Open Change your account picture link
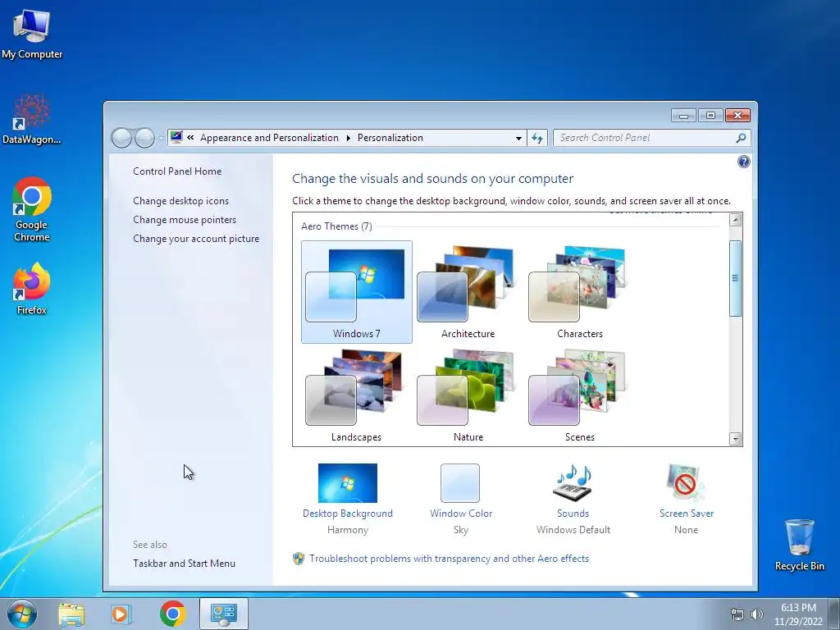 coord(196,239)
